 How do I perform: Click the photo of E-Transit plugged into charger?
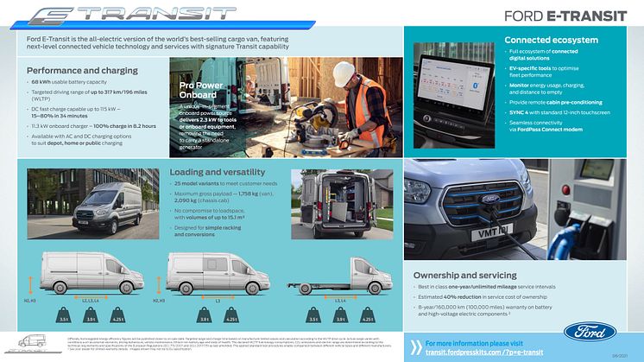click(515, 209)
